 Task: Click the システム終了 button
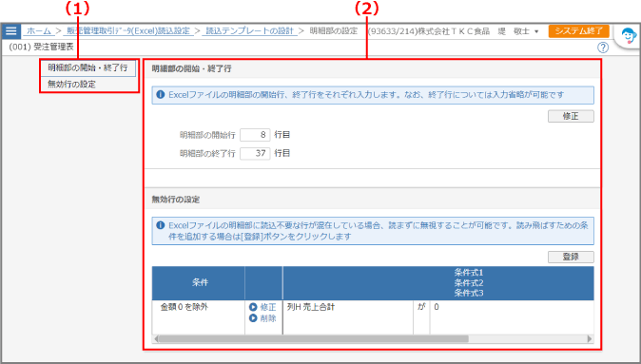coord(578,31)
